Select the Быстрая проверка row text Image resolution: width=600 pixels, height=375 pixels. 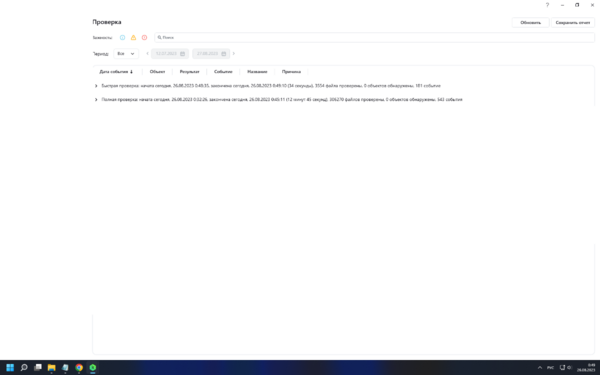coord(271,86)
